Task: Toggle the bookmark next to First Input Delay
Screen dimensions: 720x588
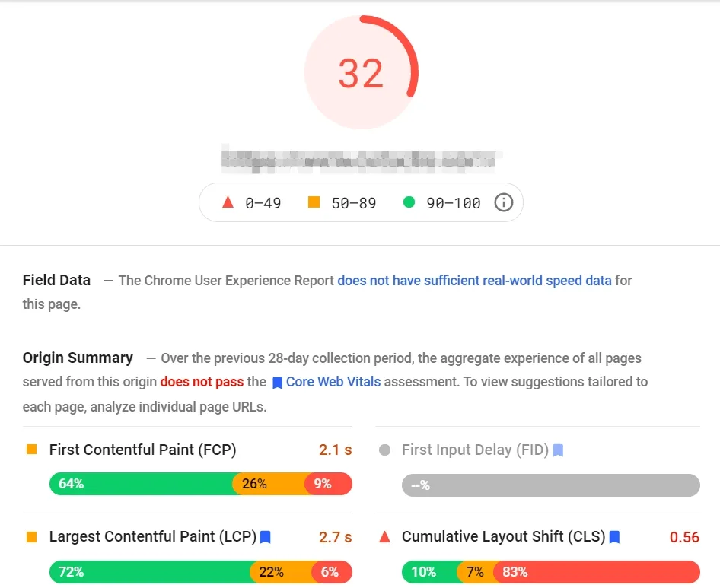Action: point(557,450)
